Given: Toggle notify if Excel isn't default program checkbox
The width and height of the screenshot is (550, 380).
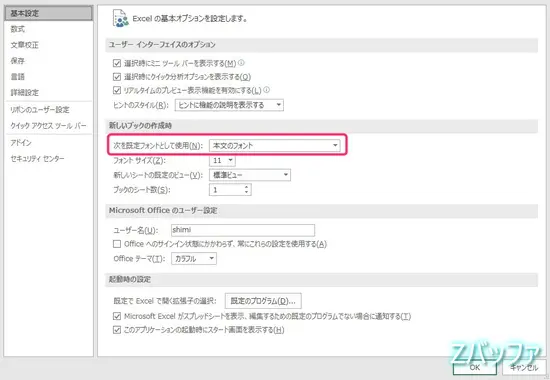Looking at the screenshot, I should pos(117,316).
